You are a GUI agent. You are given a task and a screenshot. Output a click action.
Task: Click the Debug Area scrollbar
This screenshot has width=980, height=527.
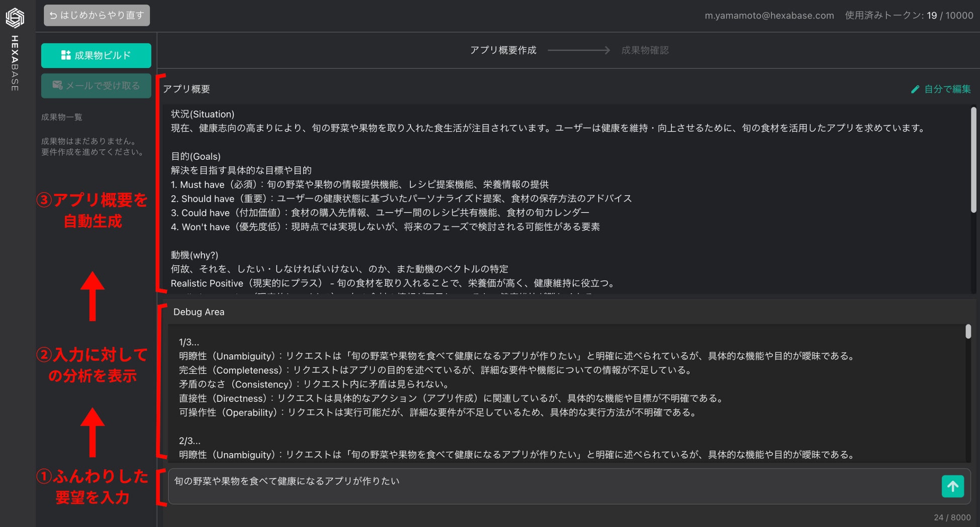pos(968,332)
